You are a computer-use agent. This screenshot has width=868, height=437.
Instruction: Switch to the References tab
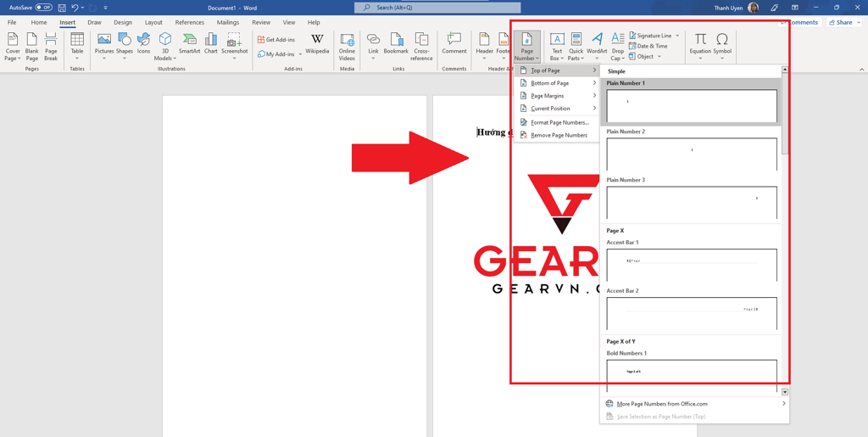(191, 23)
